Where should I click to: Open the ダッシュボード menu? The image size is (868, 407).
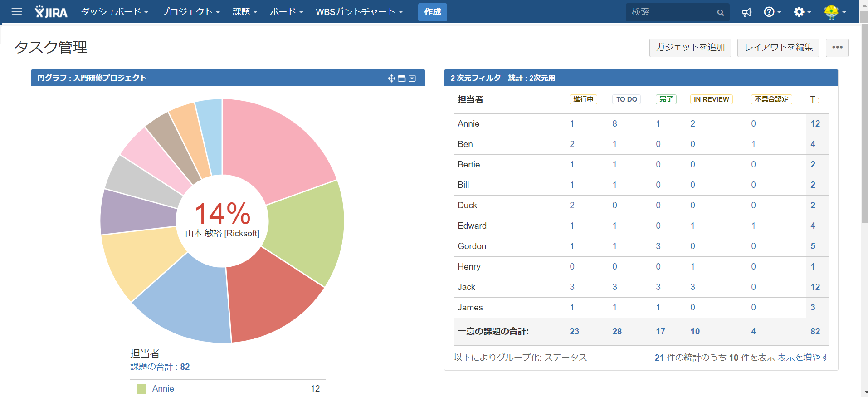coord(115,12)
